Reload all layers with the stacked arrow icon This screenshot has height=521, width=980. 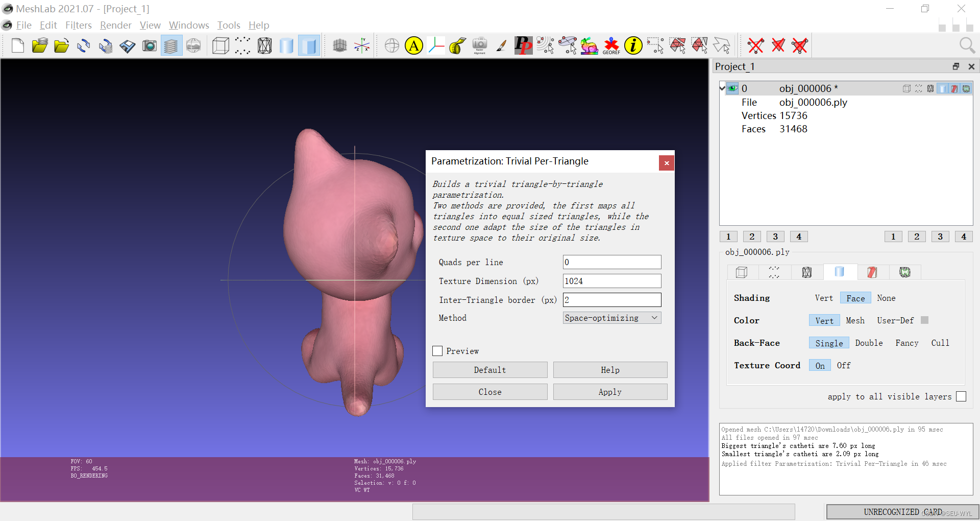tap(106, 46)
